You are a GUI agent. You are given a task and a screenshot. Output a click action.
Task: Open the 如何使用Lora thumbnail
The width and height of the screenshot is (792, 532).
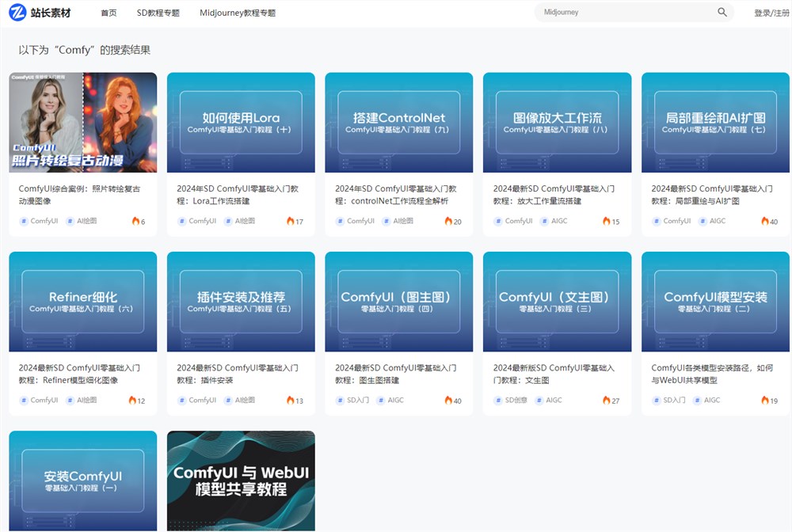point(241,123)
